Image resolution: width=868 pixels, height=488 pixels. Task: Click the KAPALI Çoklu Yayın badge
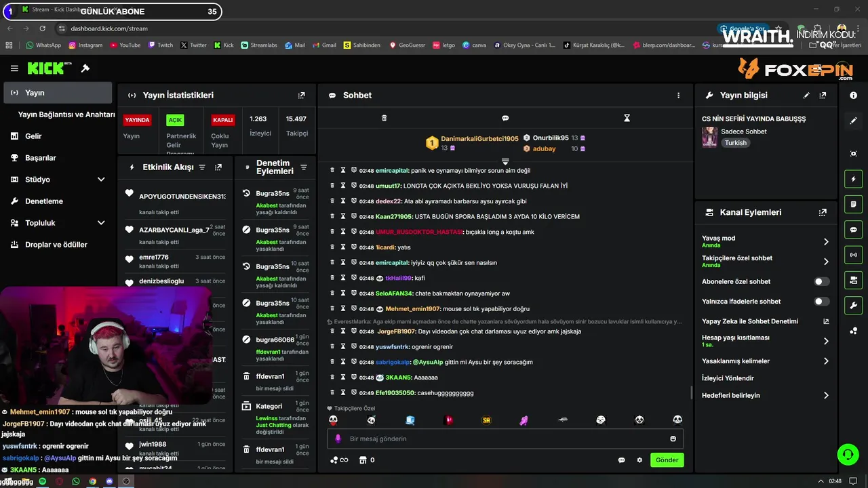(223, 120)
